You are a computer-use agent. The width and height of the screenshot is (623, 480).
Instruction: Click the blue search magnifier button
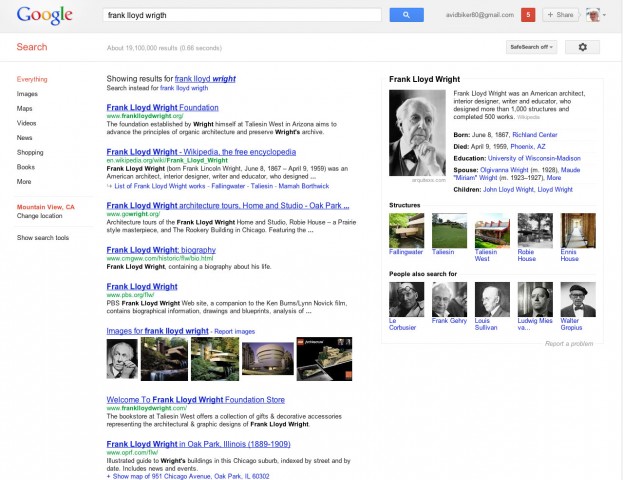pyautogui.click(x=406, y=15)
